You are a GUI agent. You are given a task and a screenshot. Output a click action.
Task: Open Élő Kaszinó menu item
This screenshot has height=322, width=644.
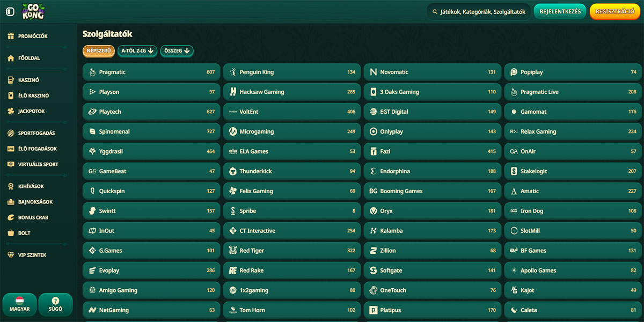point(33,96)
